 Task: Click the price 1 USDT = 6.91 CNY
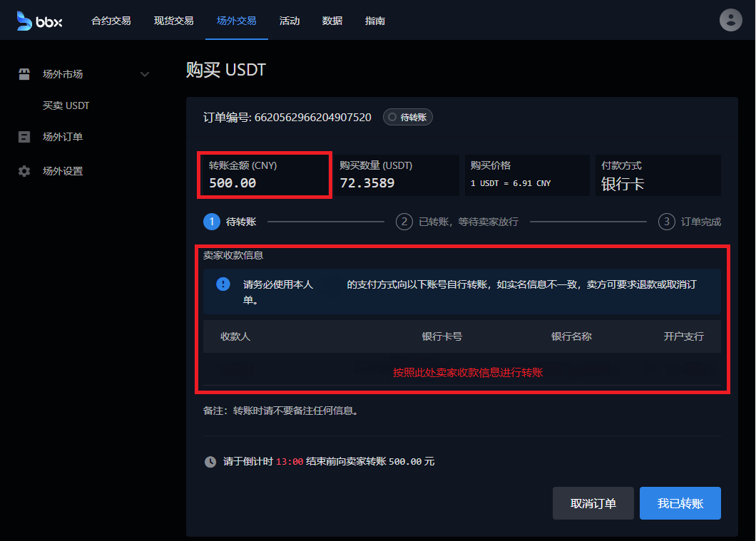pyautogui.click(x=511, y=183)
